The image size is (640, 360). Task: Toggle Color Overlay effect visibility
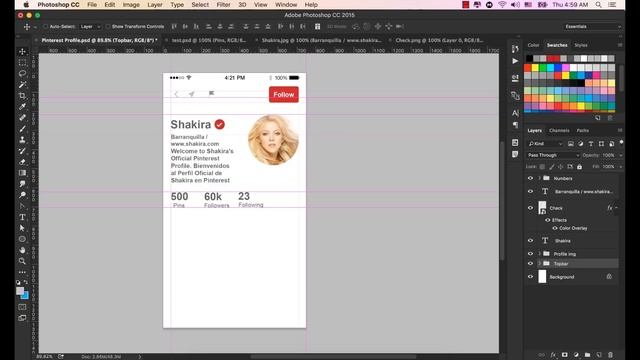(x=555, y=228)
